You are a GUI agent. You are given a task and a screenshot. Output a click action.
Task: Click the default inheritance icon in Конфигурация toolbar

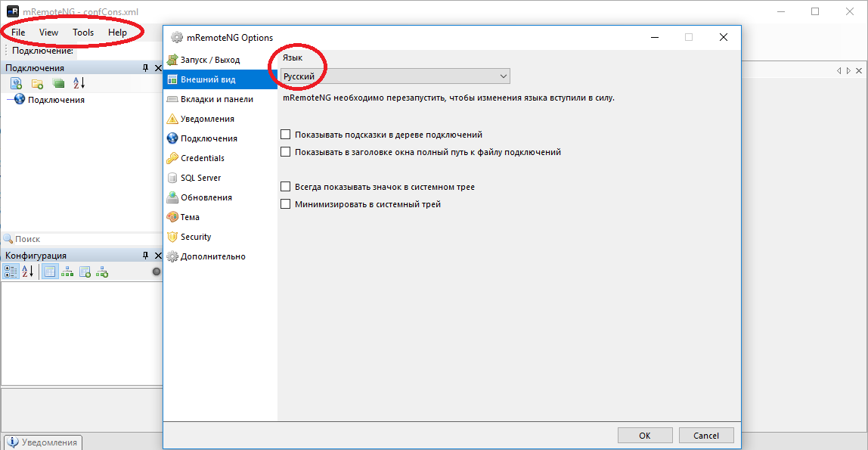point(102,272)
